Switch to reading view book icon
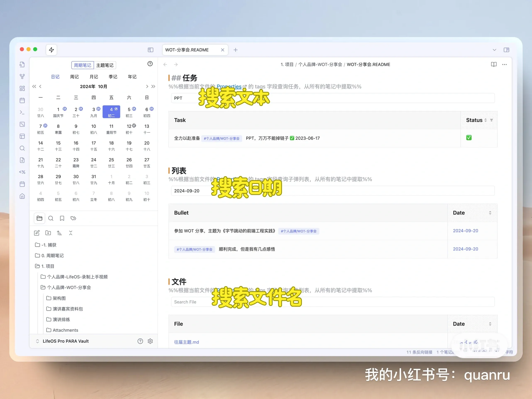Image resolution: width=532 pixels, height=399 pixels. pos(494,64)
